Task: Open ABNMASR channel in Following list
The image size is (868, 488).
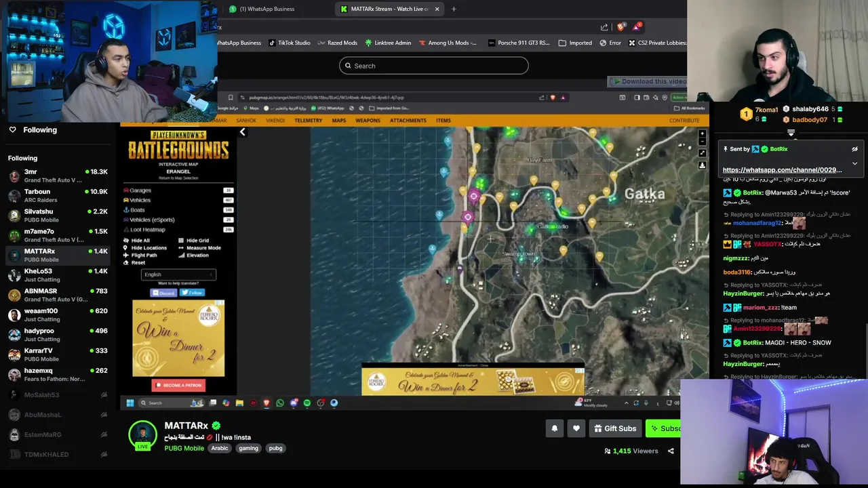Action: (58, 295)
